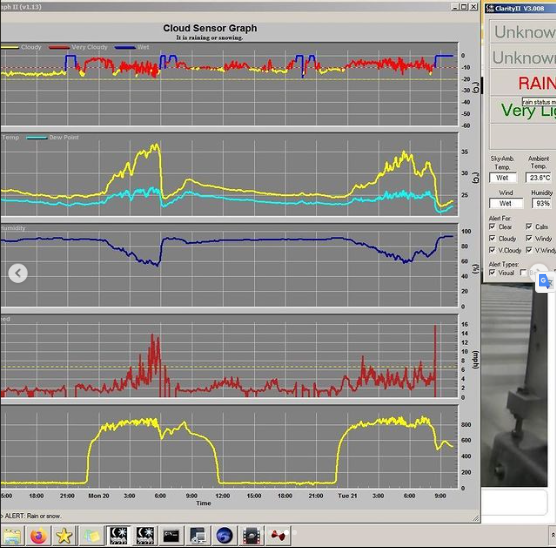Click the ClarityII window title icon
Image resolution: width=556 pixels, height=548 pixels.
[490, 8]
